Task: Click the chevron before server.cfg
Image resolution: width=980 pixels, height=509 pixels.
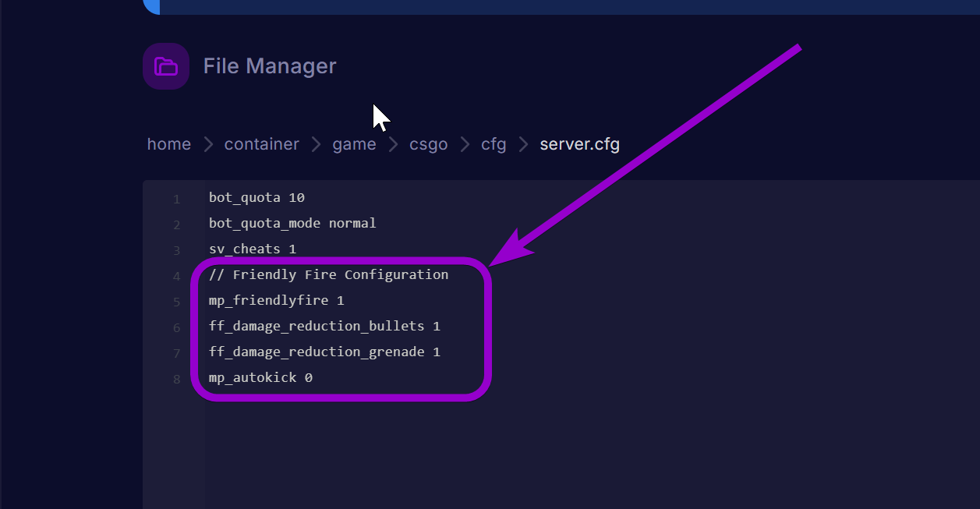Action: tap(523, 144)
